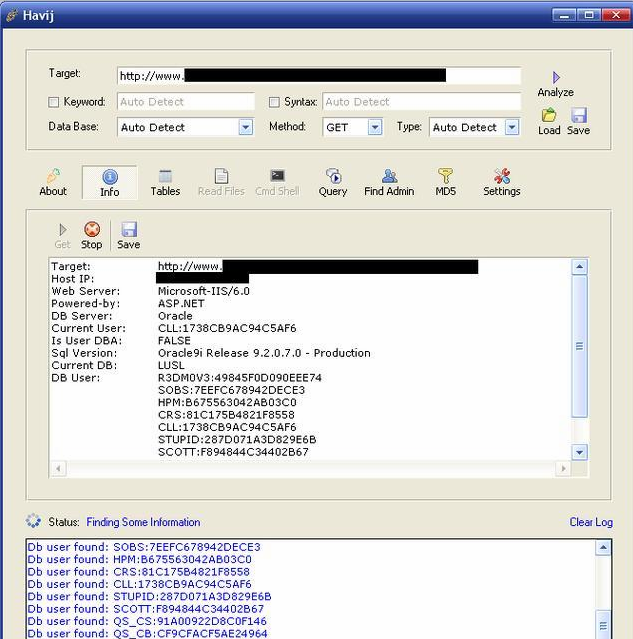Click the Current DB value LUSL

(171, 365)
